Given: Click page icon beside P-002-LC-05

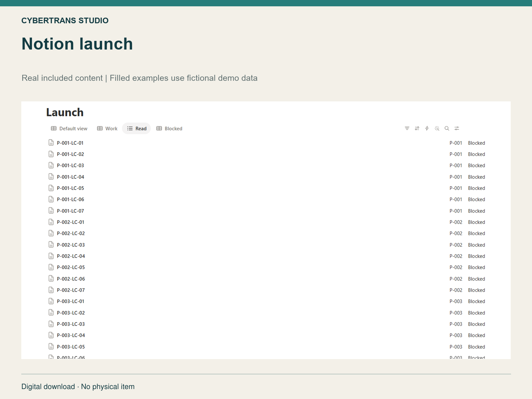Looking at the screenshot, I should click(x=51, y=267).
